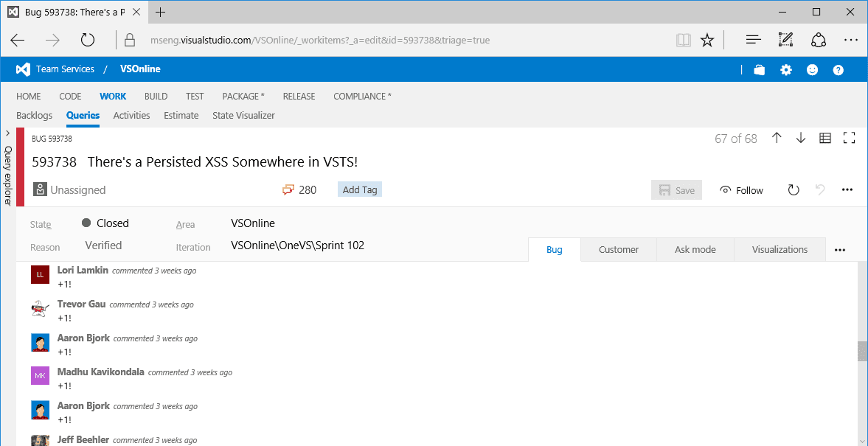Open the browser Hub icon
This screenshot has width=868, height=446.
[754, 40]
